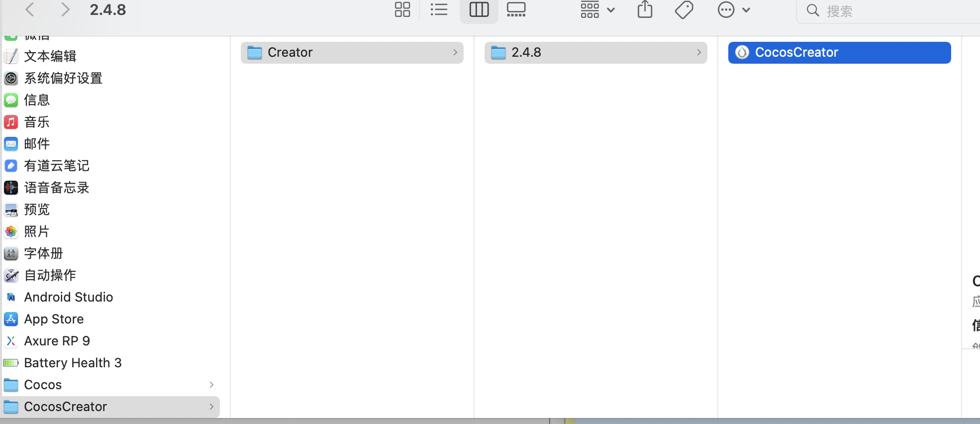Click the 文本编辑 app icon
980x424 pixels.
coord(11,56)
